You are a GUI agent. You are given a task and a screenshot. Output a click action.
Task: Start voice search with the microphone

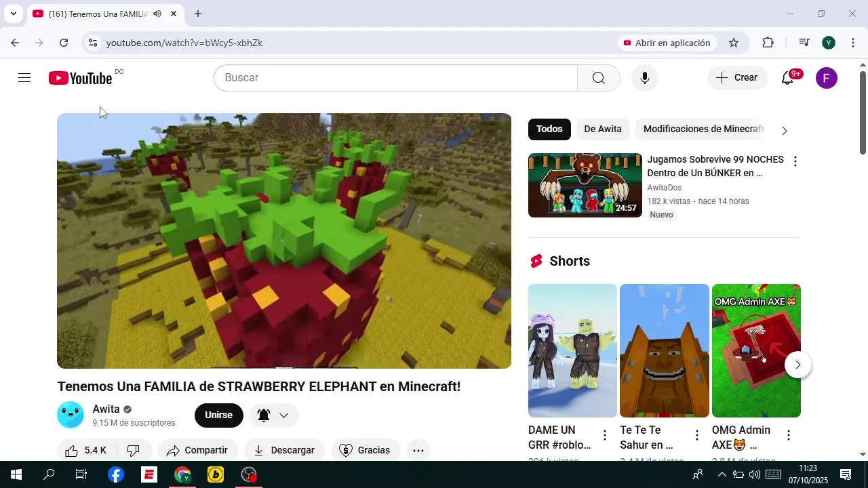645,78
